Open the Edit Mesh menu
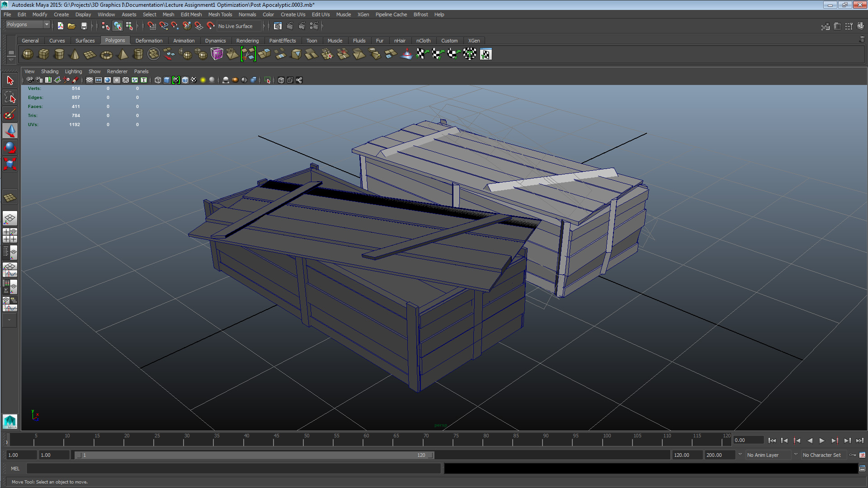Screen dimensions: 868x488 [191, 14]
